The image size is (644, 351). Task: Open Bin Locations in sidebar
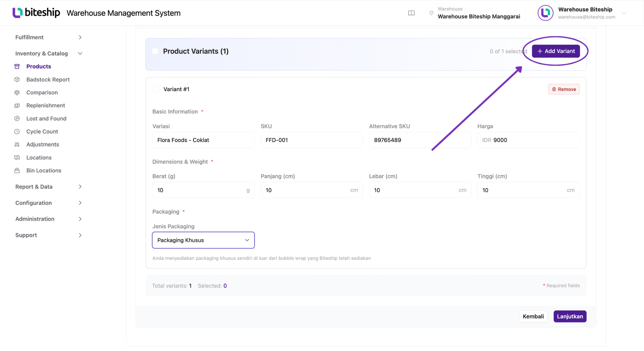coord(44,170)
